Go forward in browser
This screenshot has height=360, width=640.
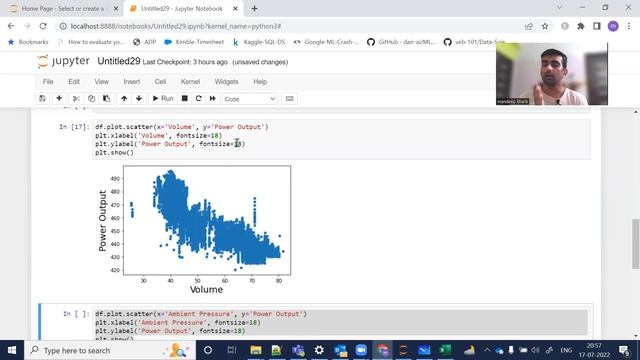click(x=27, y=26)
